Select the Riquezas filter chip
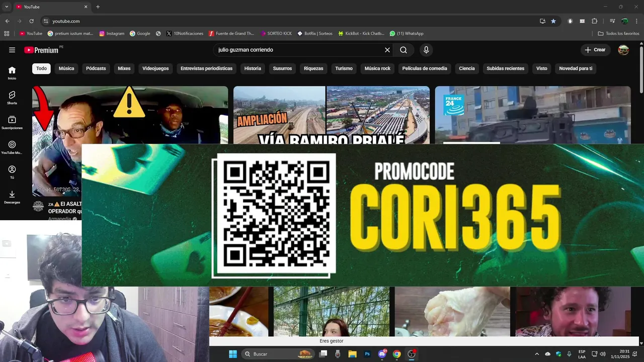The width and height of the screenshot is (644, 362). [x=313, y=68]
